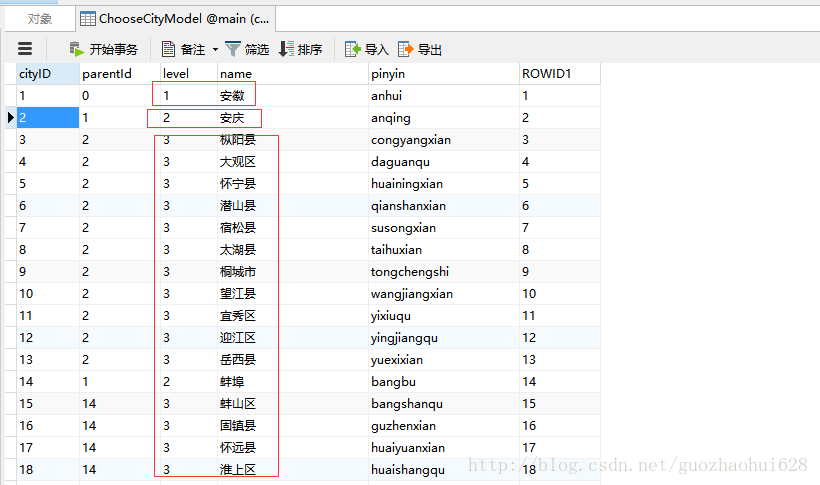820x485 pixels.
Task: Click the sort (排序) icon
Action: pos(286,49)
